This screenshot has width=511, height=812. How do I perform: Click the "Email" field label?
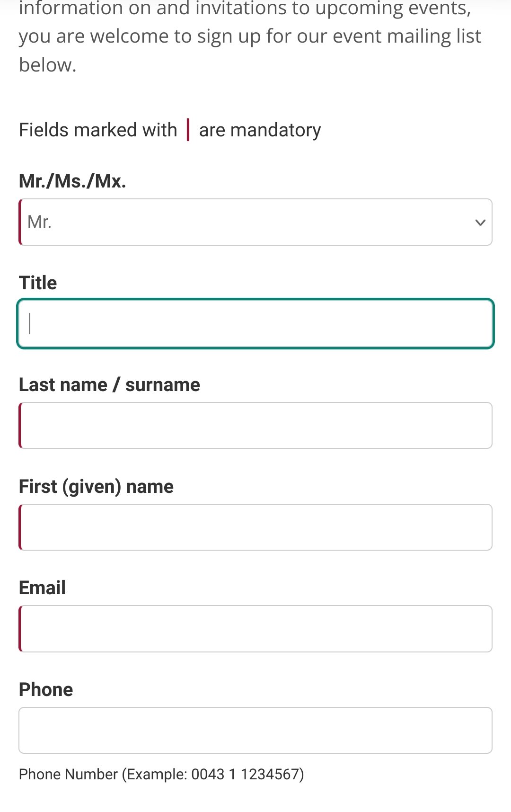42,588
